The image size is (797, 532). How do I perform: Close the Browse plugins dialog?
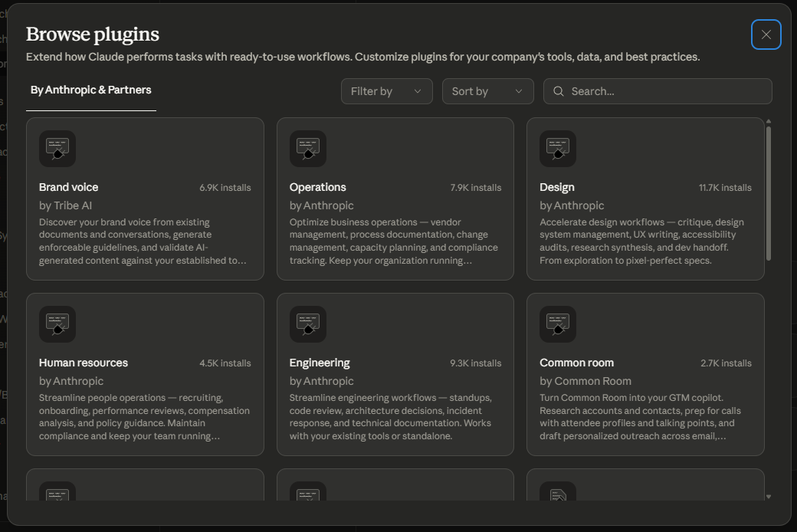coord(766,34)
